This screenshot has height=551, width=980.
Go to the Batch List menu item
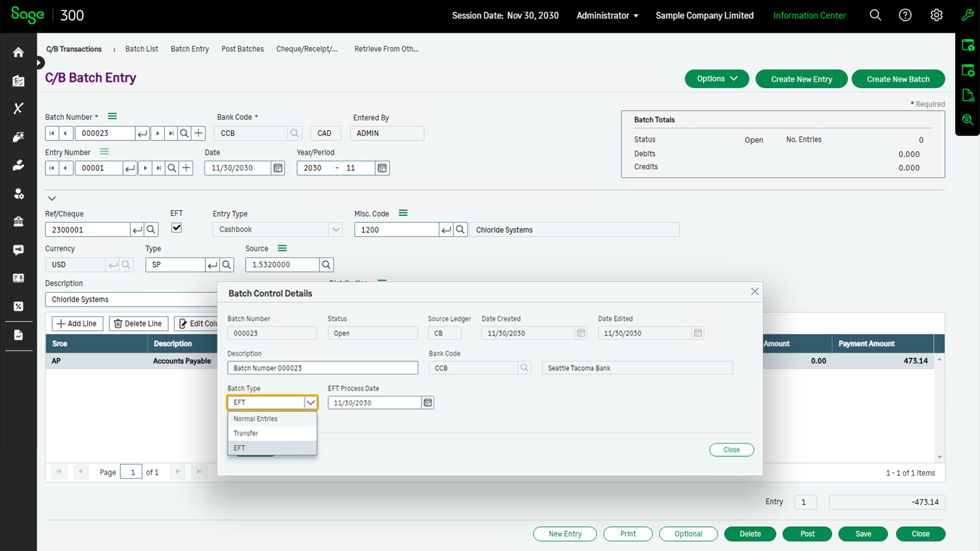tap(141, 49)
